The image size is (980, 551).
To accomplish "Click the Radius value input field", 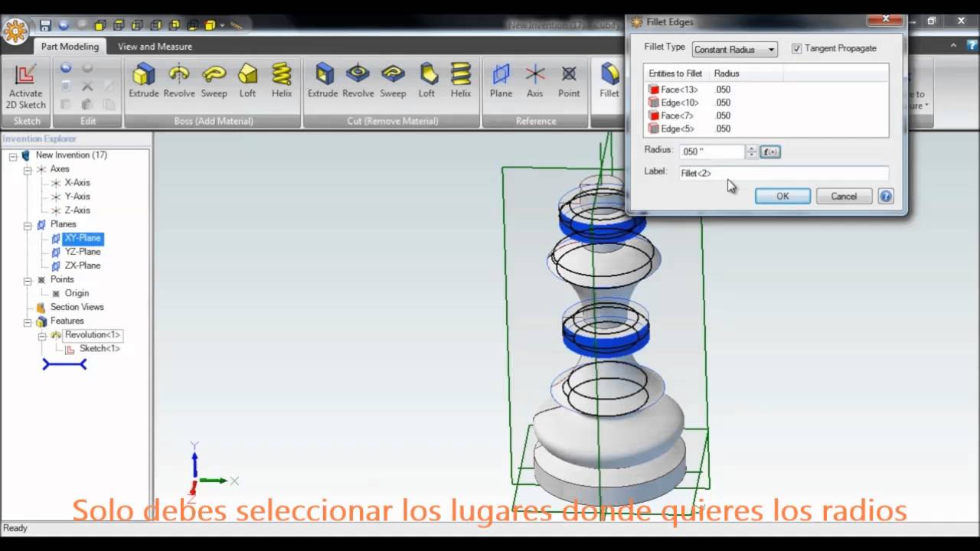I will (711, 152).
